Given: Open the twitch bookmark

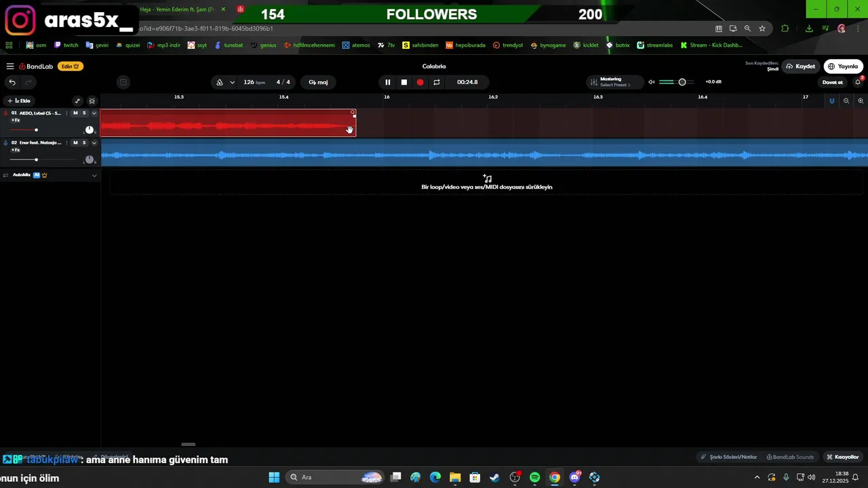Looking at the screenshot, I should point(66,45).
